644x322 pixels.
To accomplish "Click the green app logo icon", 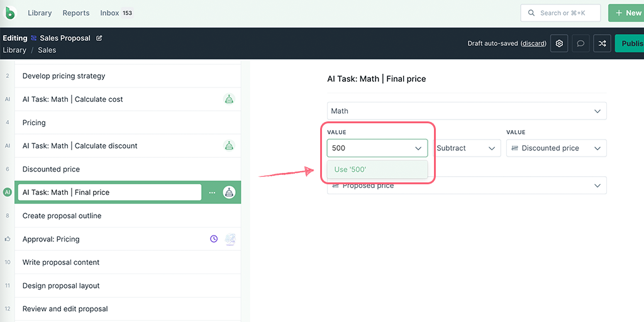I will pos(9,13).
